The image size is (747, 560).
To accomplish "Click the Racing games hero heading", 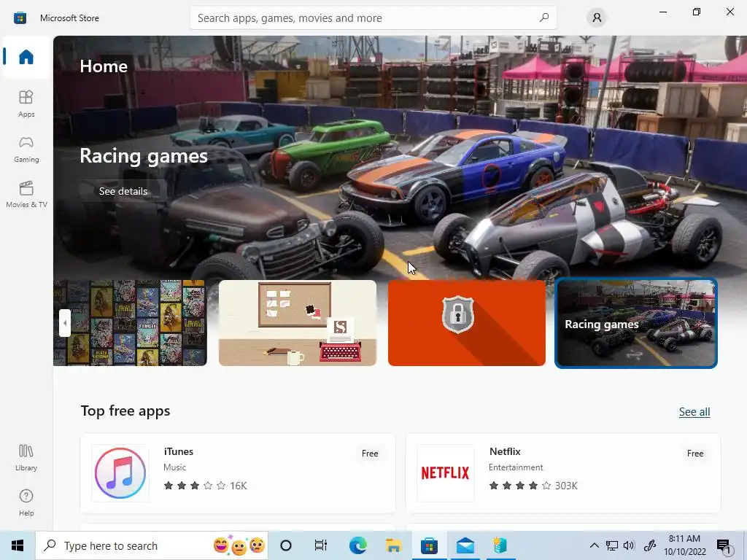I will pos(144,156).
